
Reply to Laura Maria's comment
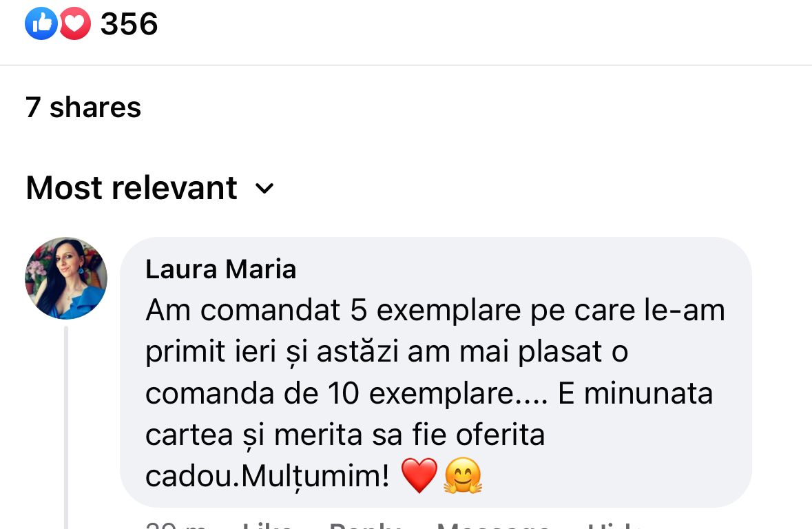(364, 524)
